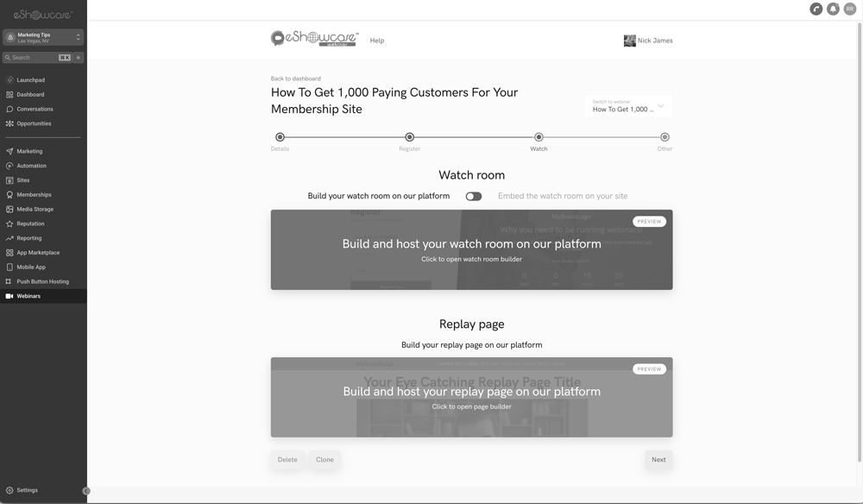The image size is (863, 504).
Task: Select the Memberships badge icon
Action: point(9,195)
